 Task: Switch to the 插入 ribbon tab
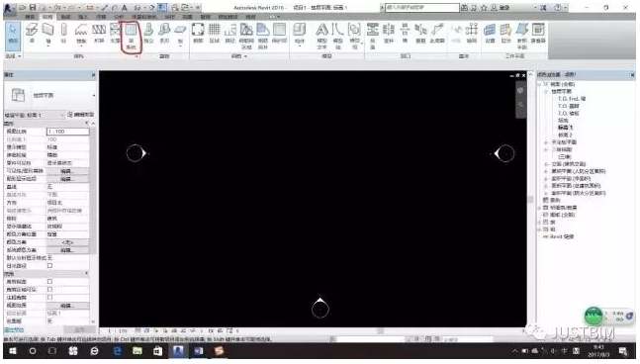[x=83, y=17]
